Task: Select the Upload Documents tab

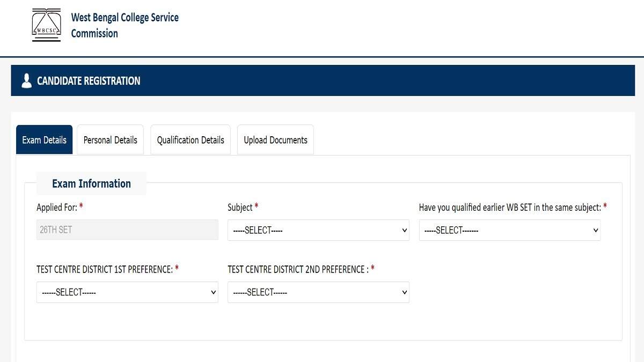Action: (275, 140)
